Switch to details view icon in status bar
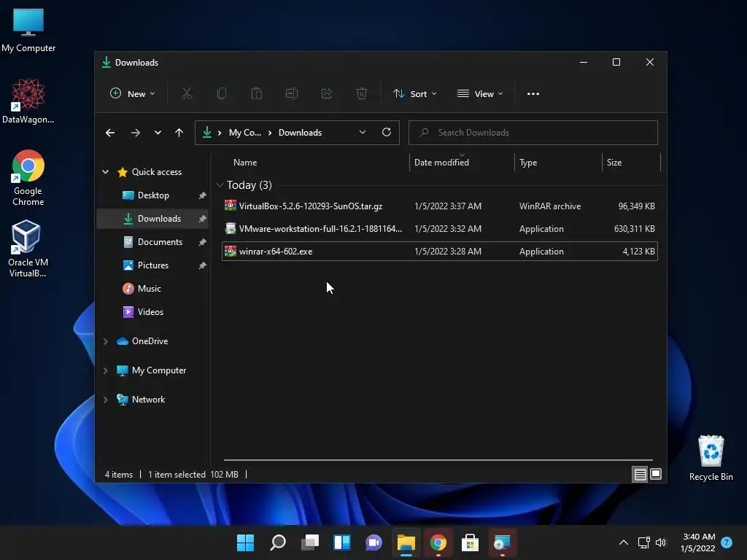Viewport: 747px width, 560px height. tap(640, 474)
